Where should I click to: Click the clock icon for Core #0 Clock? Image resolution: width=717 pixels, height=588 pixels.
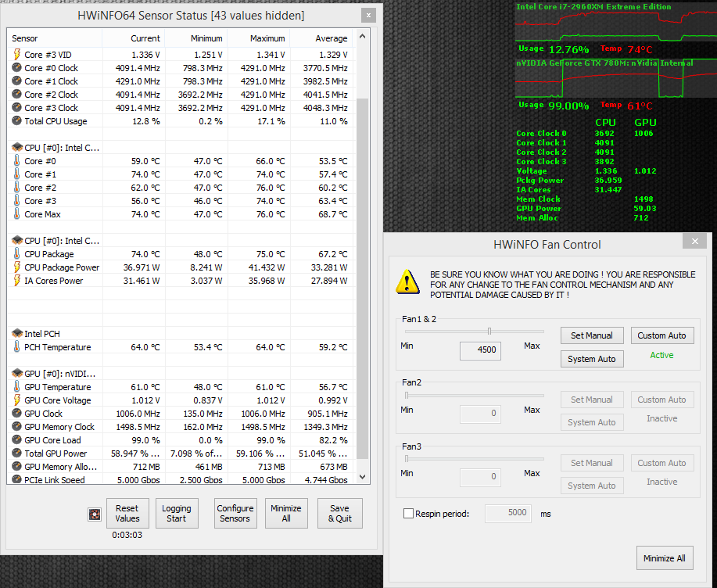pos(17,68)
